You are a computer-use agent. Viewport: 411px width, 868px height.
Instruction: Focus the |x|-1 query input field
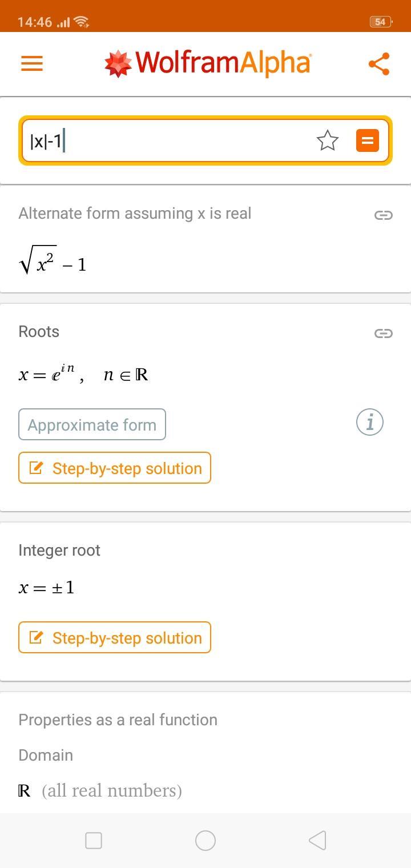(168, 140)
